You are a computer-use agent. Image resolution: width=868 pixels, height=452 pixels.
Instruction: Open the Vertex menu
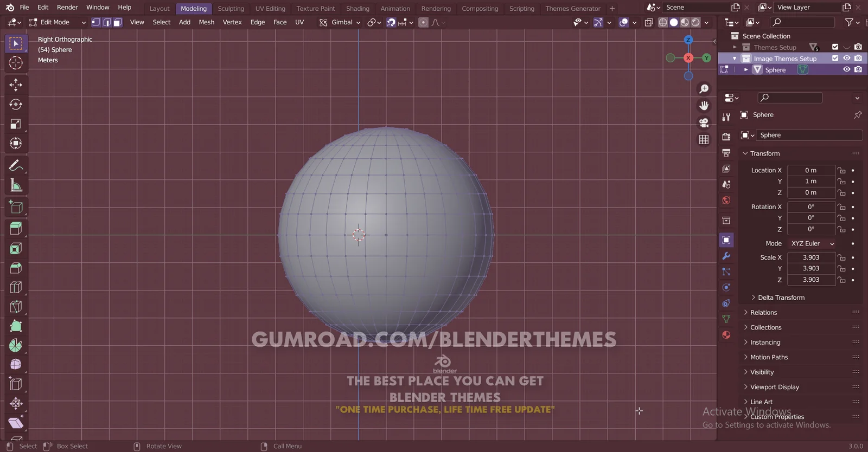click(x=232, y=22)
